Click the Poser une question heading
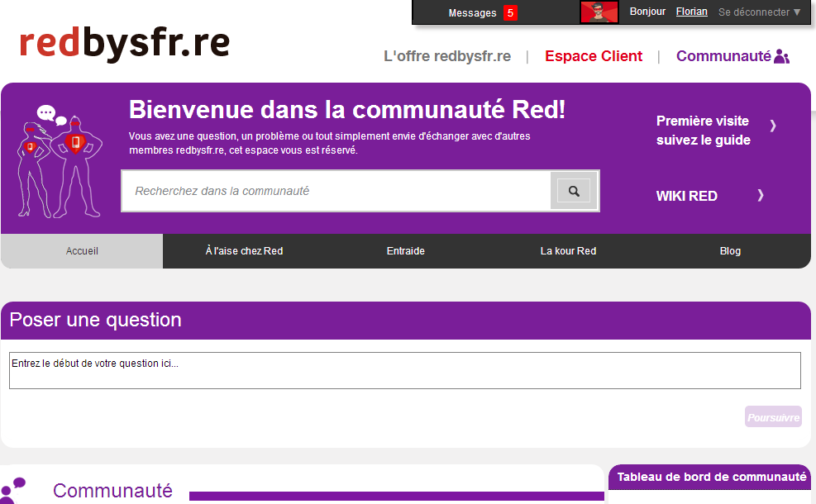 [x=95, y=320]
